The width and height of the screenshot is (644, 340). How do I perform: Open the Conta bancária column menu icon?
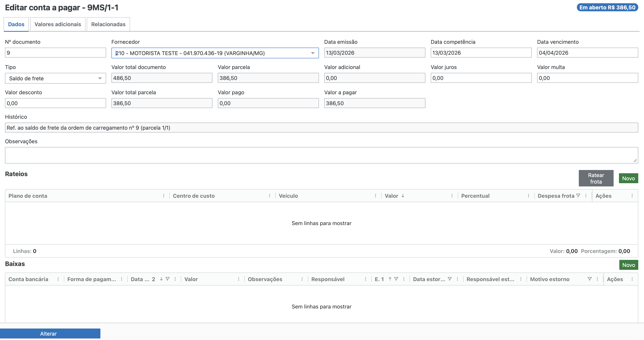click(58, 279)
